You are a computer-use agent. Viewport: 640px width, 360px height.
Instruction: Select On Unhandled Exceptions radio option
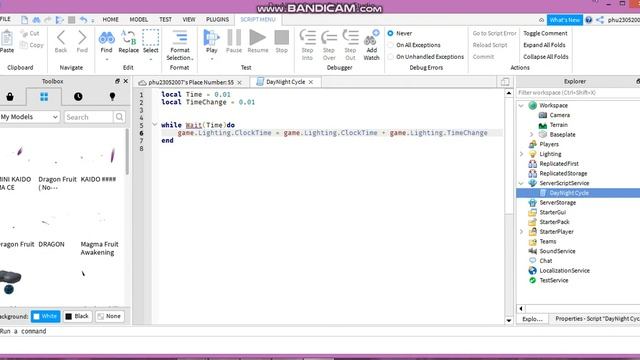[390, 57]
